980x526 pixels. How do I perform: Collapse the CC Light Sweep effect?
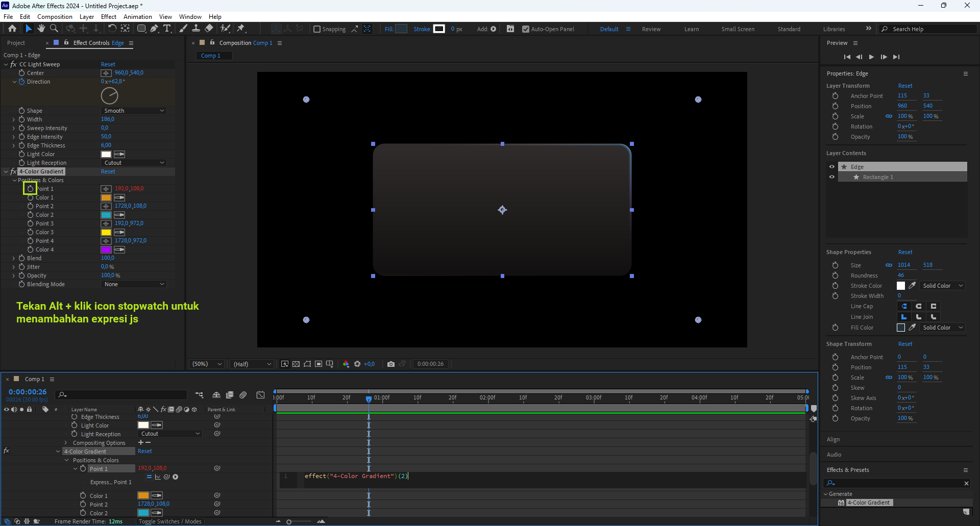(6, 64)
